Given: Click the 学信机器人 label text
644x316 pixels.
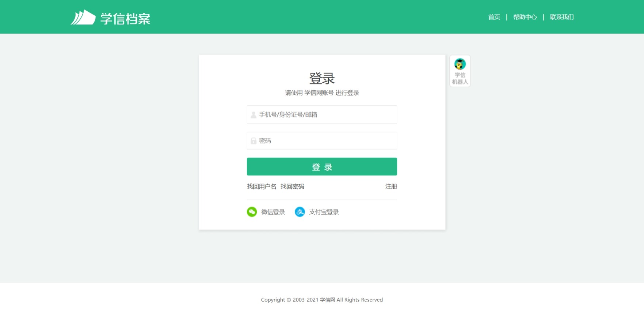Looking at the screenshot, I should pos(460,78).
